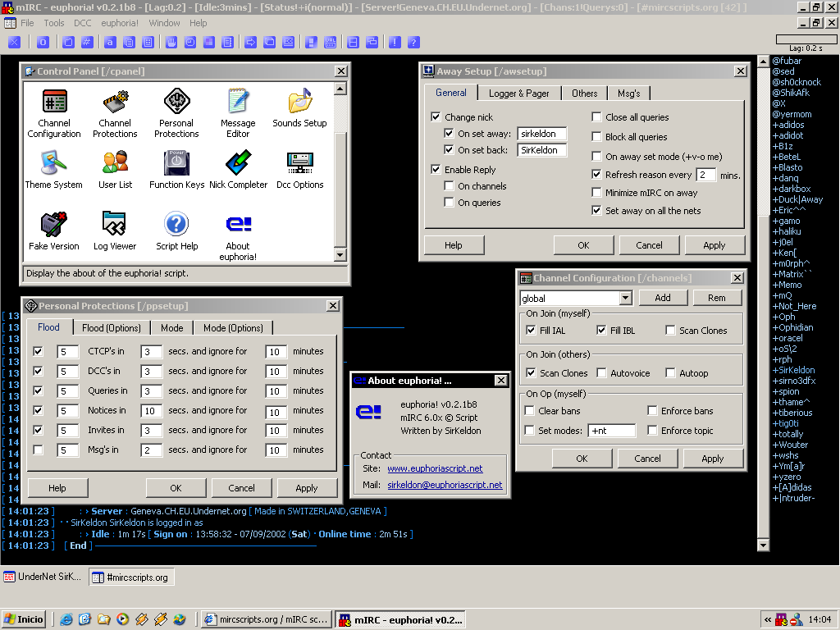
Task: Toggle Change nick checkbox in Away Setup
Action: [436, 116]
